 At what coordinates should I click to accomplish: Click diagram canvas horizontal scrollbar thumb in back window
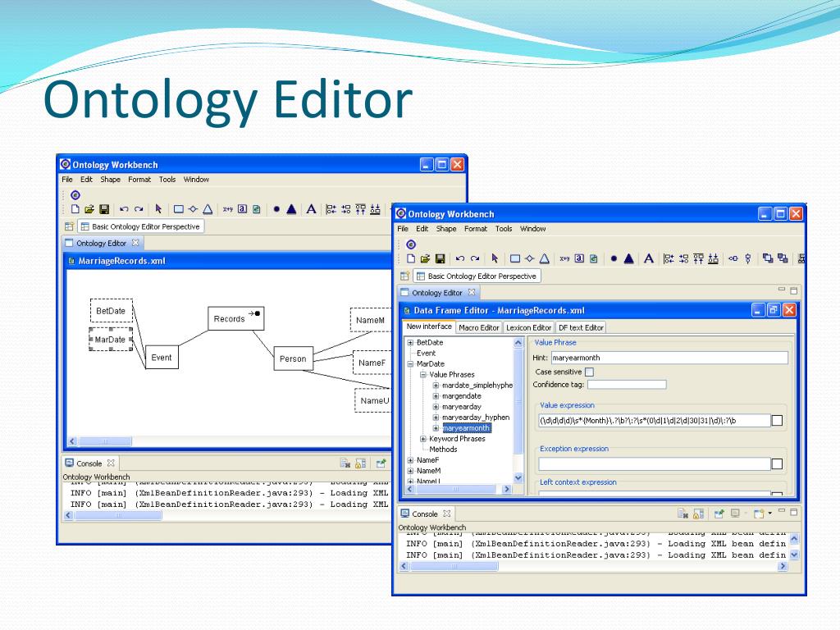(x=104, y=441)
